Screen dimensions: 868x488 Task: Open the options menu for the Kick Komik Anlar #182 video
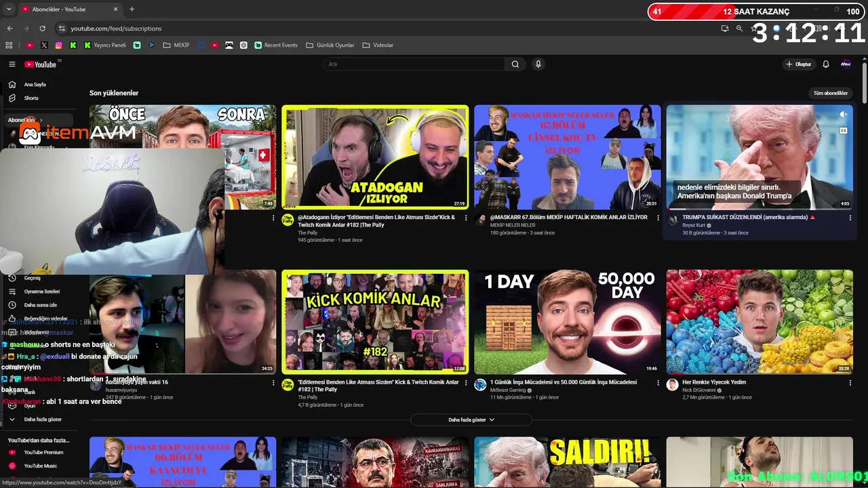[x=466, y=383]
